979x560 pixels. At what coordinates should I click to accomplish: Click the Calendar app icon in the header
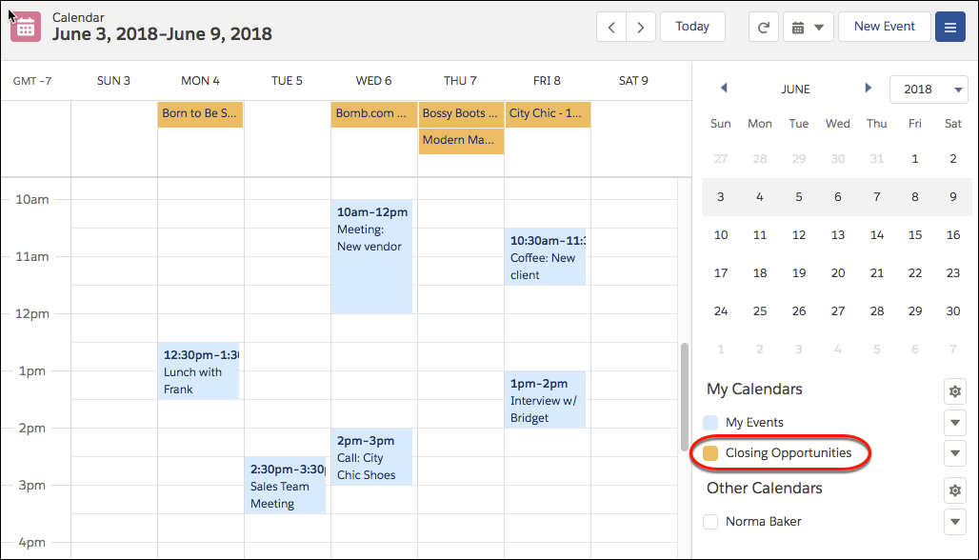25,26
